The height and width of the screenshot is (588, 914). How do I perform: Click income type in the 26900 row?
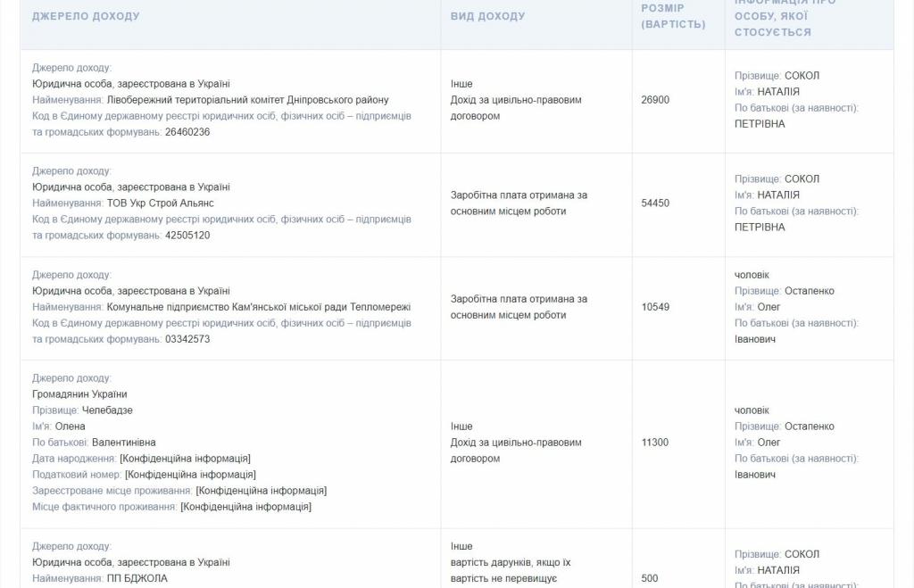(x=516, y=100)
